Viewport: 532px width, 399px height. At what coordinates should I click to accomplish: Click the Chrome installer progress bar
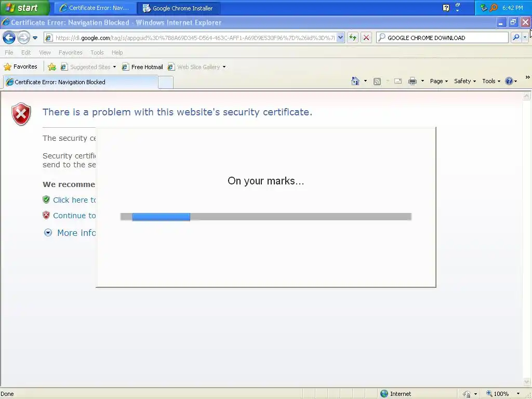[266, 217]
